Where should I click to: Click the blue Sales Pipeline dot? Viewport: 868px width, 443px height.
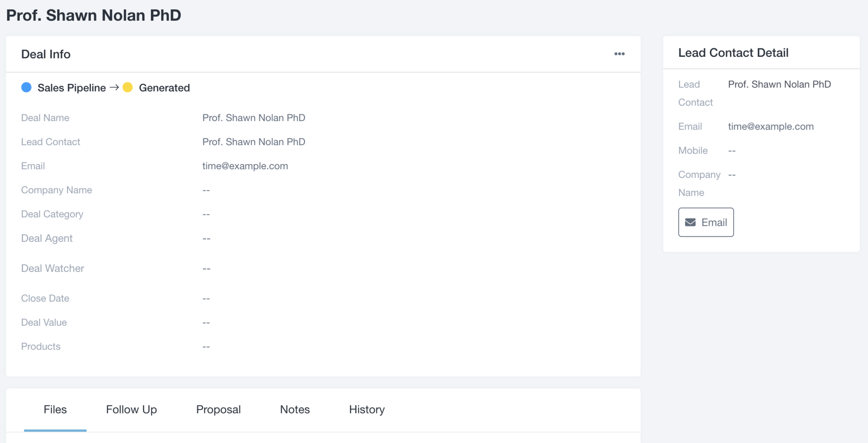pos(26,87)
